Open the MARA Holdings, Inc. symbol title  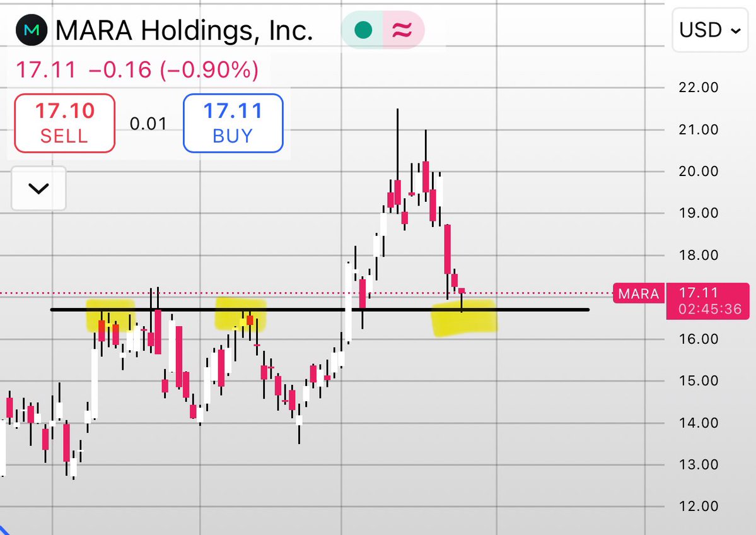(x=184, y=30)
